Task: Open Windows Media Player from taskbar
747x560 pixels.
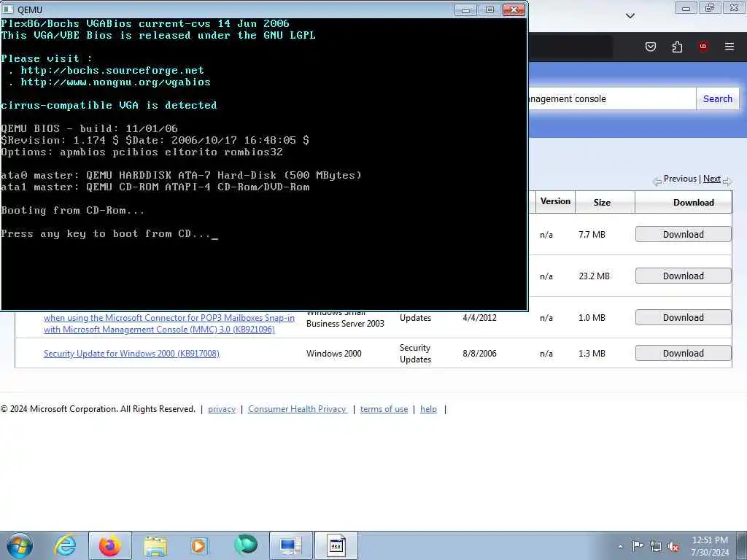Action: point(199,545)
